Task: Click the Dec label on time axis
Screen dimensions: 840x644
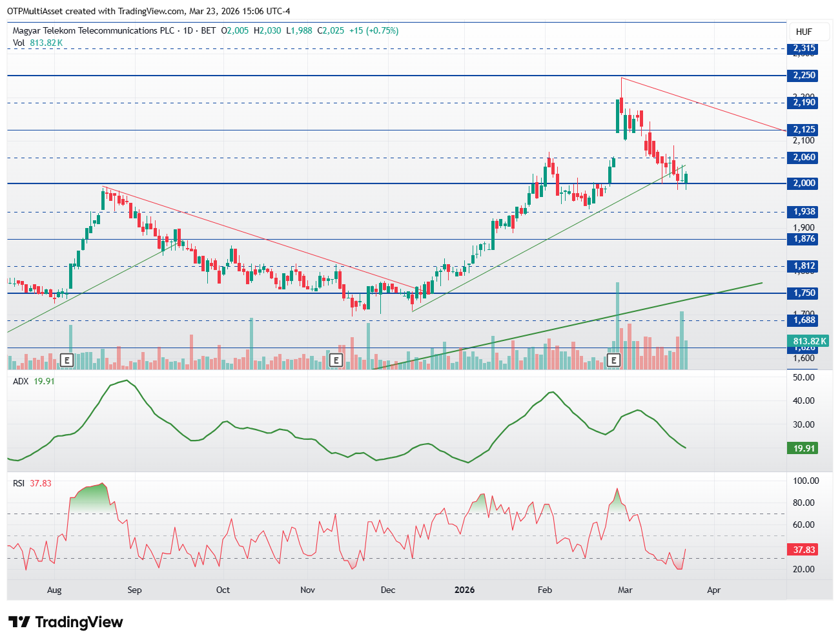Action: (387, 590)
